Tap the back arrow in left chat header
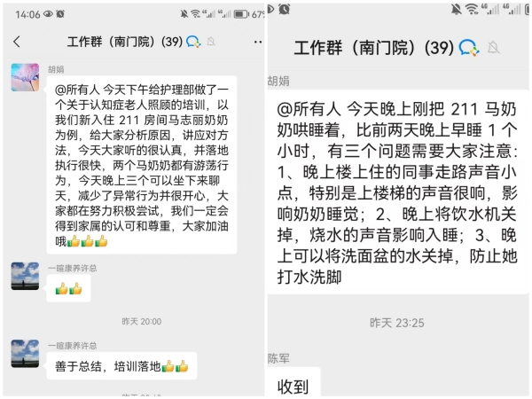Screen dimensions: 532x399 pos(17,42)
